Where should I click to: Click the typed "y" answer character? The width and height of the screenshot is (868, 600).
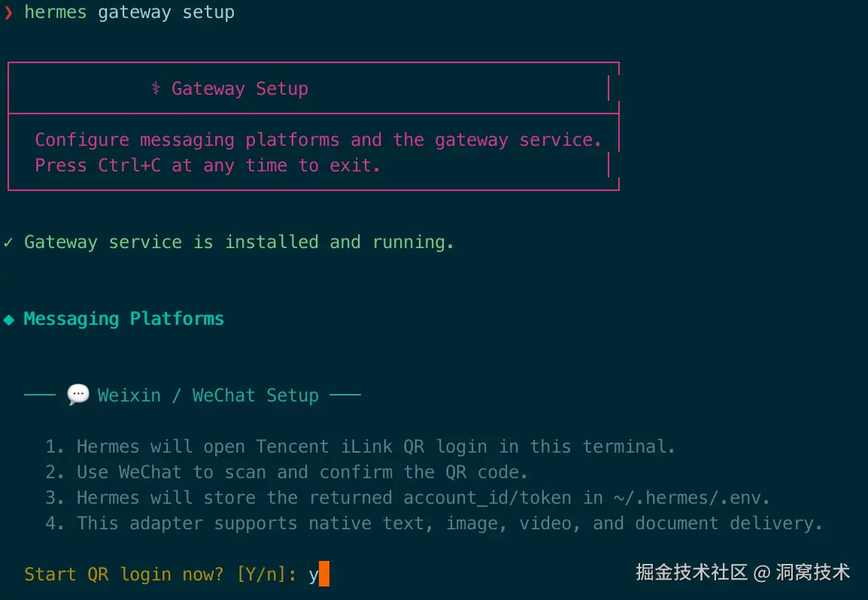[x=314, y=575]
